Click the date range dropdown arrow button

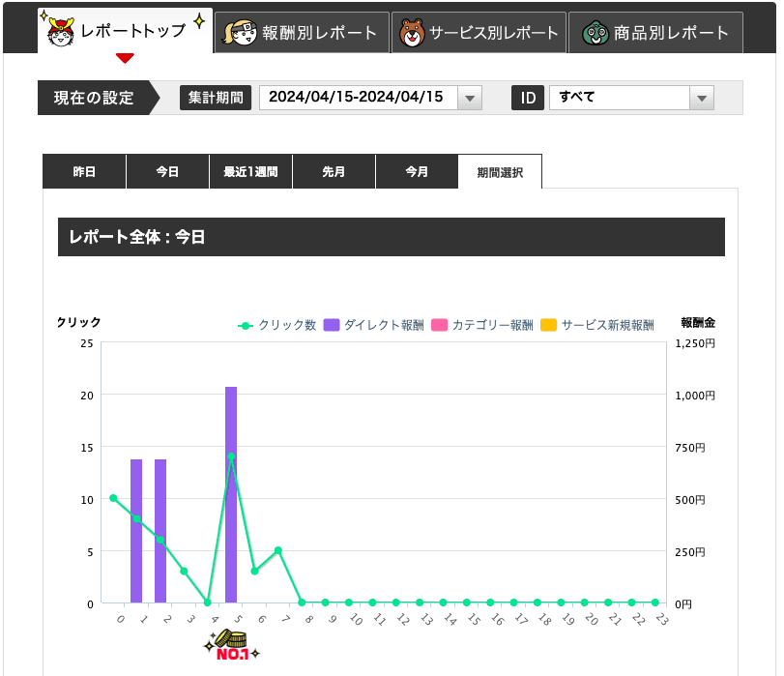coord(469,98)
